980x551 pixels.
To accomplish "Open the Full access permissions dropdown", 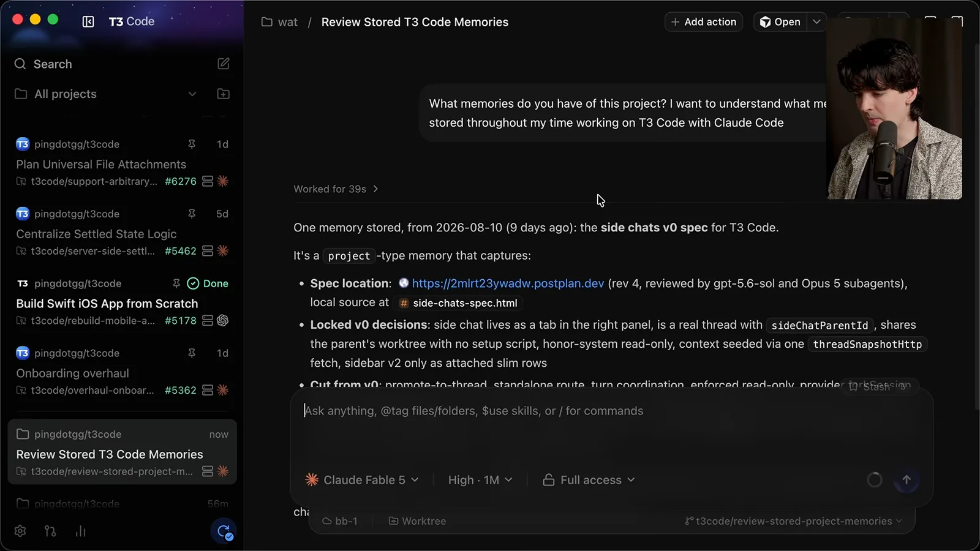I will (589, 480).
